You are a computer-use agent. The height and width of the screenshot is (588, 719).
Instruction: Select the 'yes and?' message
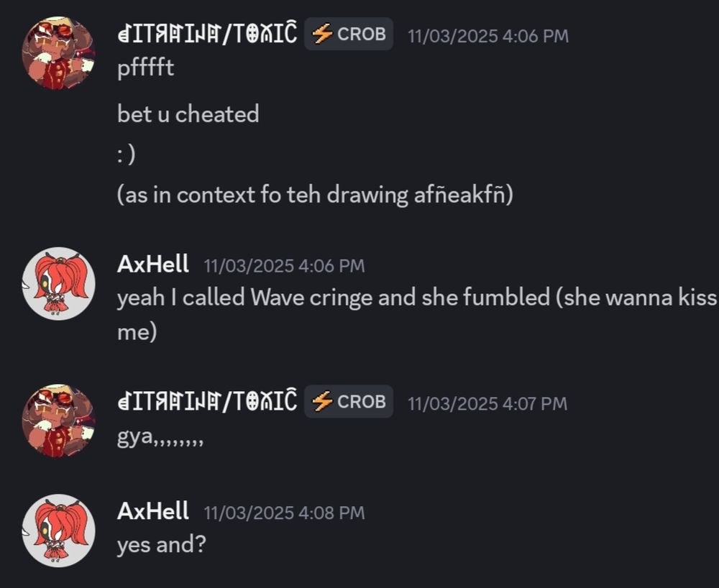(161, 545)
